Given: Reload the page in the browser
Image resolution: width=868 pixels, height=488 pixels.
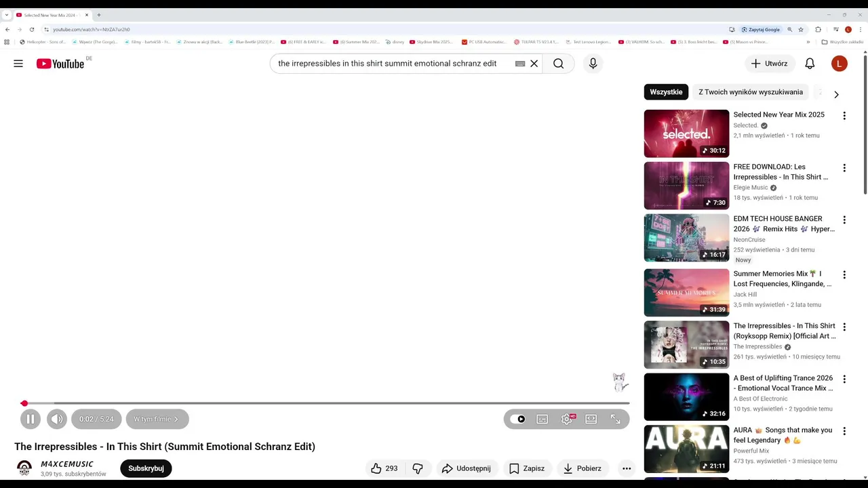Looking at the screenshot, I should 31,30.
